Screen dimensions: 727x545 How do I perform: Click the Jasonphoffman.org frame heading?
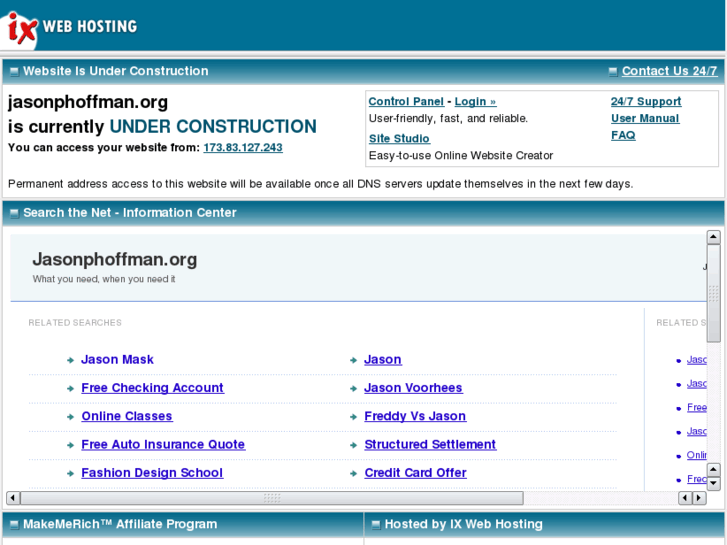coord(115,259)
